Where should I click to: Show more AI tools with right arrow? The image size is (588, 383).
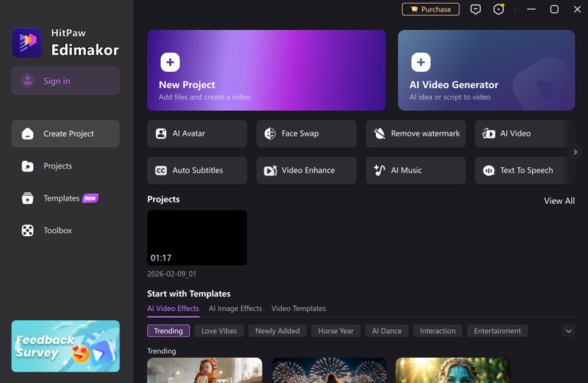pyautogui.click(x=576, y=152)
